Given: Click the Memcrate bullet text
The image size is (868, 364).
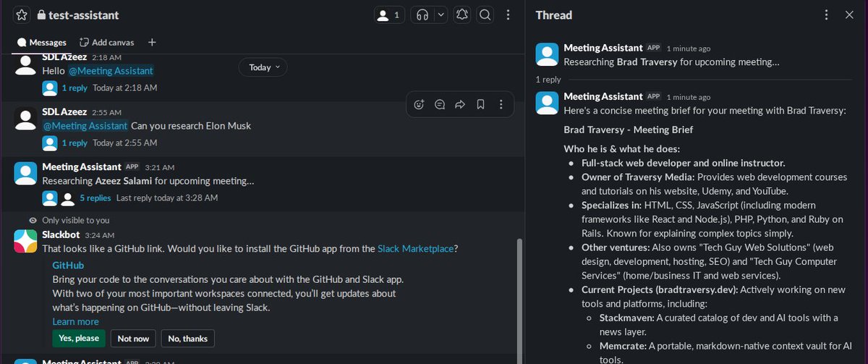Looking at the screenshot, I should click(726, 352).
